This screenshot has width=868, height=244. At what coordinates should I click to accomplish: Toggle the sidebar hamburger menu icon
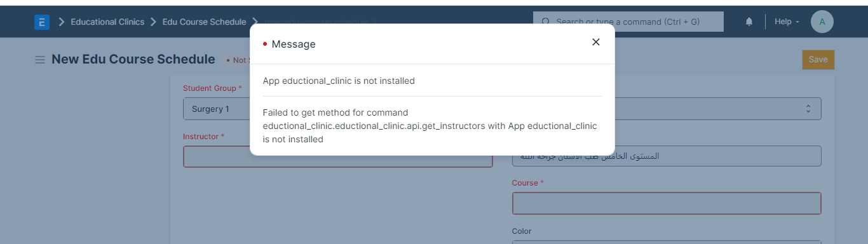click(39, 60)
